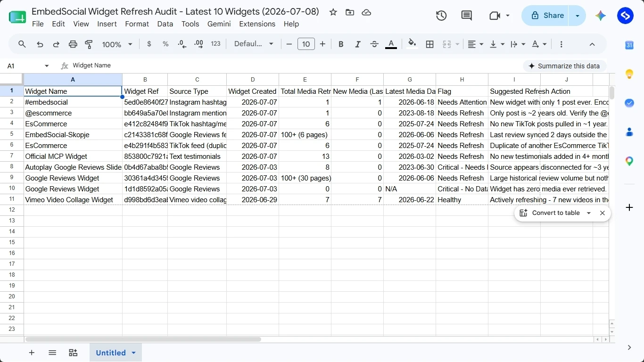Screen dimensions: 644x362
Task: Print the spreadsheet
Action: (73, 44)
